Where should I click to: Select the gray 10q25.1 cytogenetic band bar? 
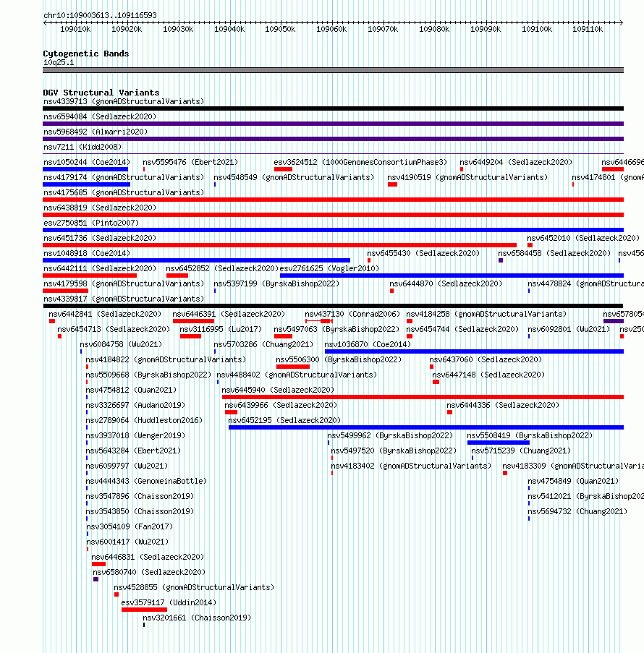pos(333,70)
